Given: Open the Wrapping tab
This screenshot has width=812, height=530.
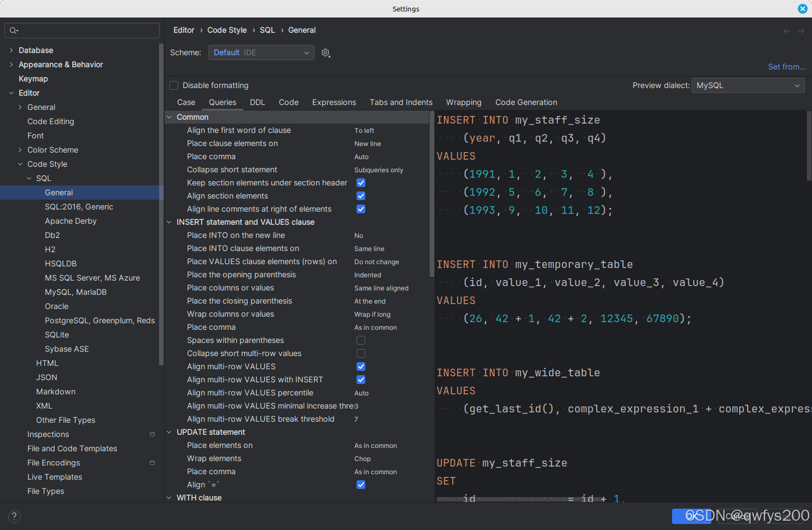Looking at the screenshot, I should 464,102.
